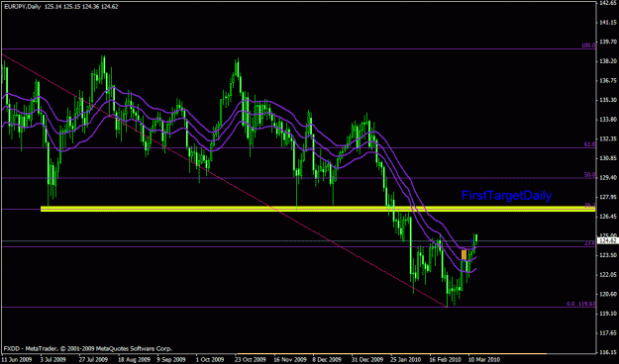Image resolution: width=619 pixels, height=364 pixels.
Task: Click the 127.95 price scale value
Action: pyautogui.click(x=608, y=197)
